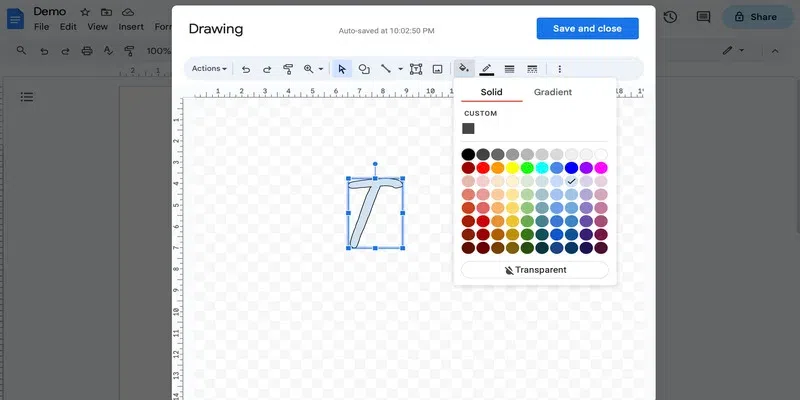Show the document outline icon

coord(27,96)
